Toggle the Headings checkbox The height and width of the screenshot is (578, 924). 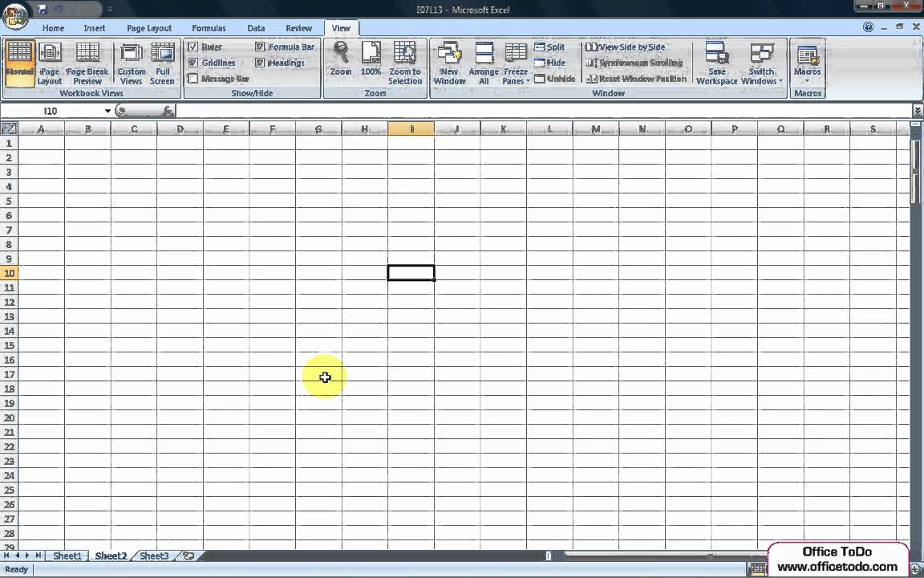click(x=260, y=63)
